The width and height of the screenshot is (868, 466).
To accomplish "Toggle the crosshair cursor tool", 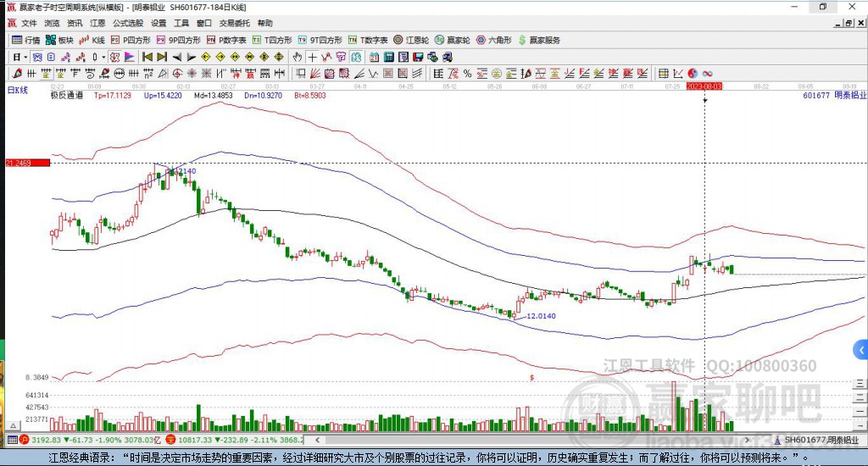I will point(312,57).
